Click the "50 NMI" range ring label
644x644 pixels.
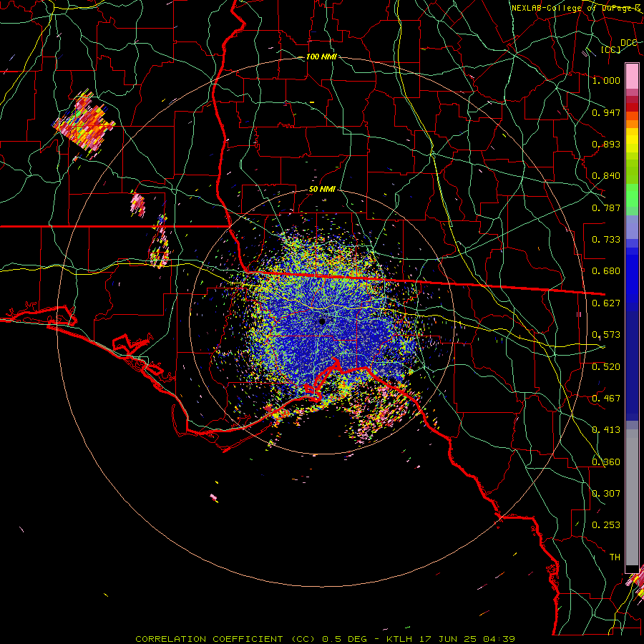(322, 190)
